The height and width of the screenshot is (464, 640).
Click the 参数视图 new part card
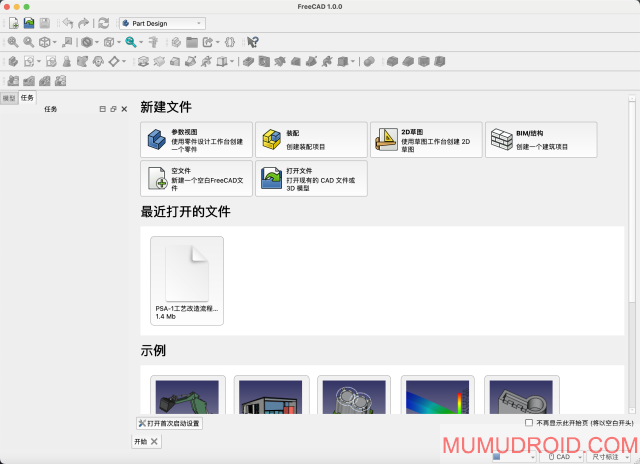(196, 140)
